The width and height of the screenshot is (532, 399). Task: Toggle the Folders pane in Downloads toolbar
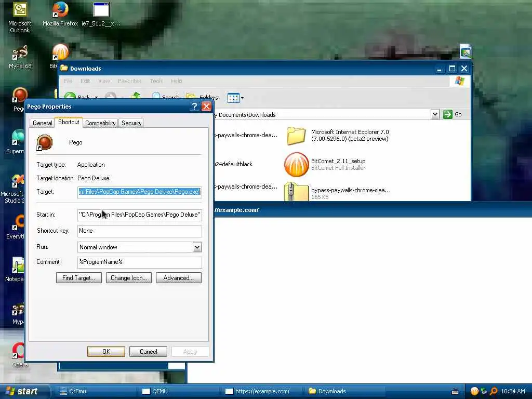pos(202,97)
